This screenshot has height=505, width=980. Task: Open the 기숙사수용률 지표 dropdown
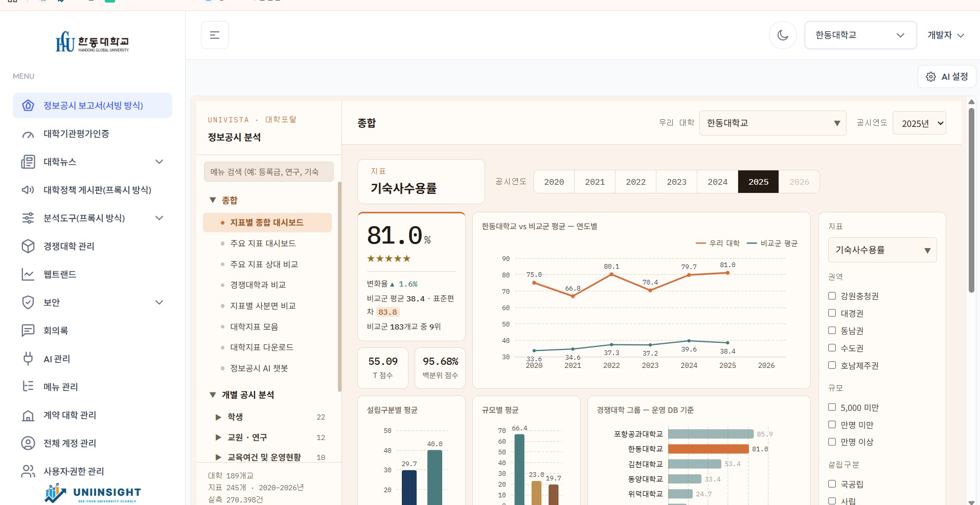tap(882, 250)
